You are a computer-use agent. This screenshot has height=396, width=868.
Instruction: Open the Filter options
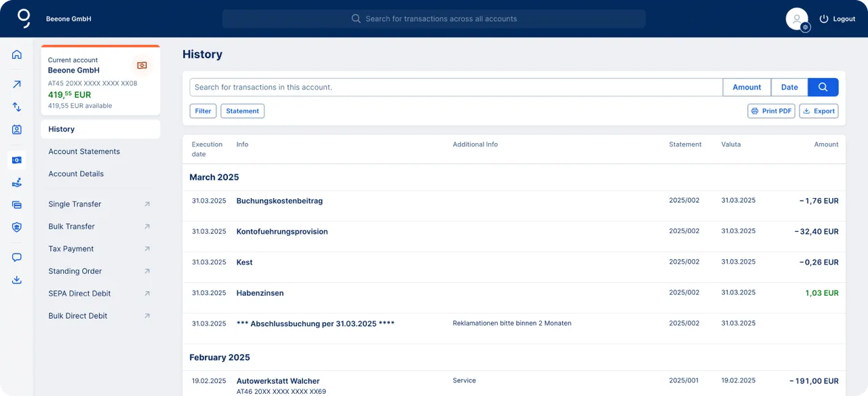(203, 111)
